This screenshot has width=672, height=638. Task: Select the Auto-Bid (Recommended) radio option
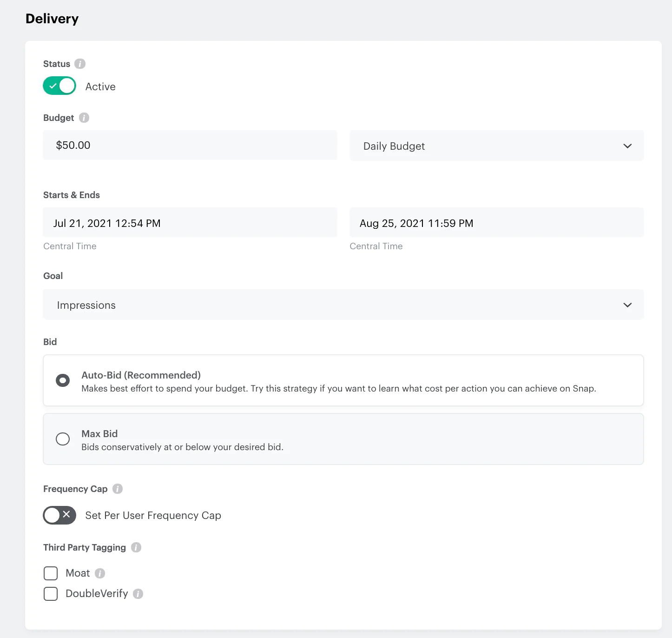[x=63, y=380]
